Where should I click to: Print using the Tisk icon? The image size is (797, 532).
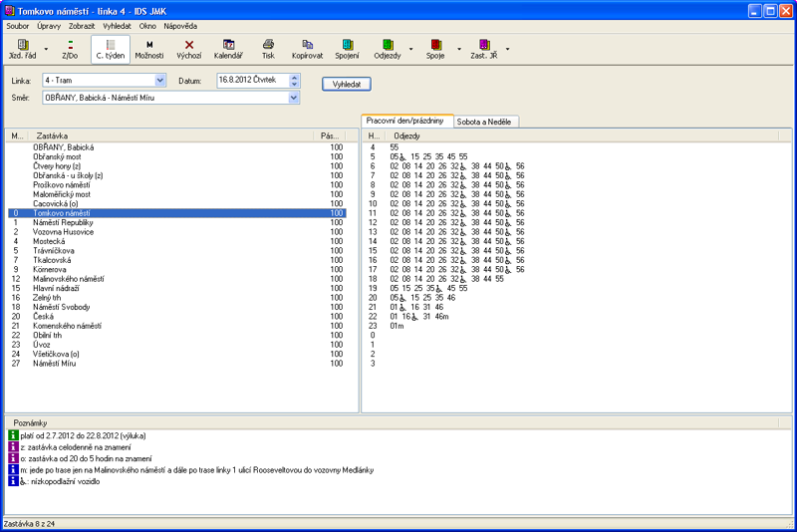click(x=268, y=49)
